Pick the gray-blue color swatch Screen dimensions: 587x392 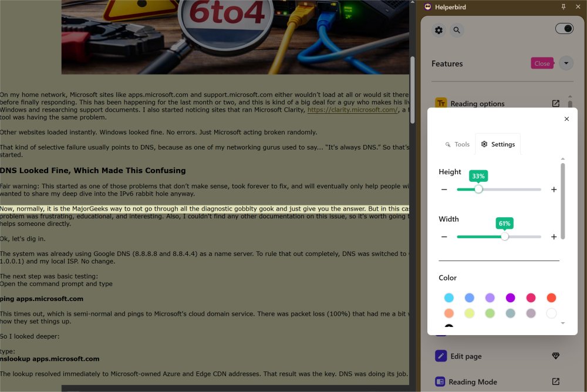click(x=510, y=313)
